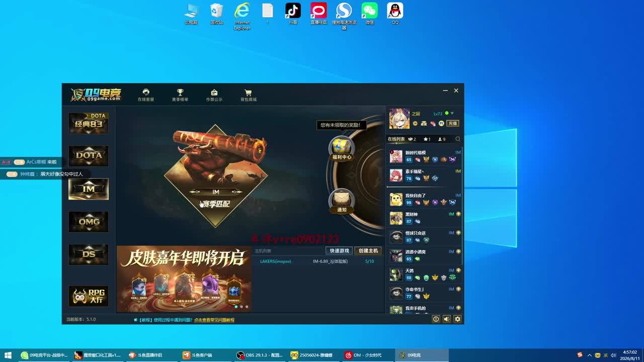Click 天鸽's avatar

pyautogui.click(x=396, y=275)
